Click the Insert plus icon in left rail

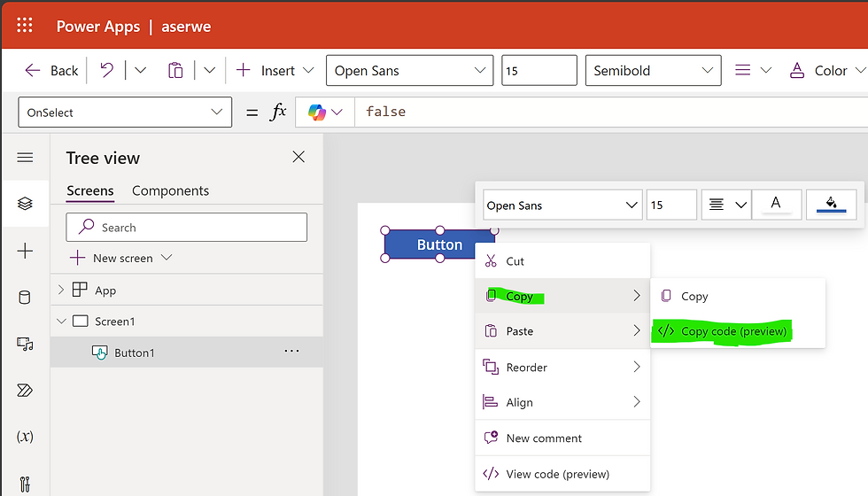[25, 251]
